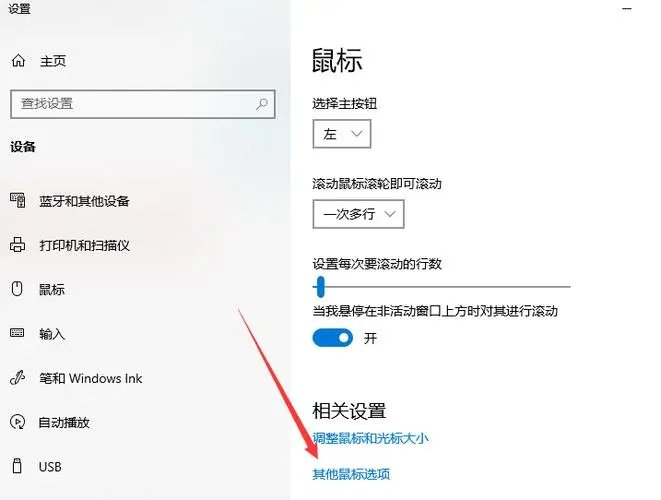
Task: Open the autoplay icon for 自动播放
Action: (17, 422)
